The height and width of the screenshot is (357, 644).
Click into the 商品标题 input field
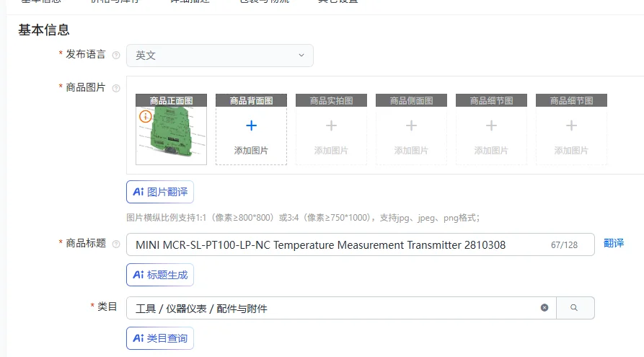pyautogui.click(x=360, y=244)
